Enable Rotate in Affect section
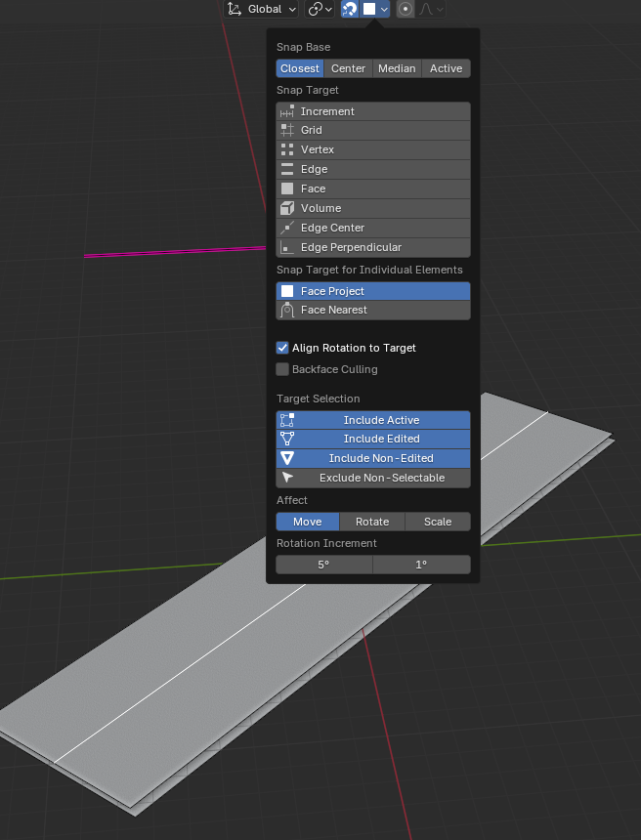The height and width of the screenshot is (840, 641). click(x=372, y=522)
